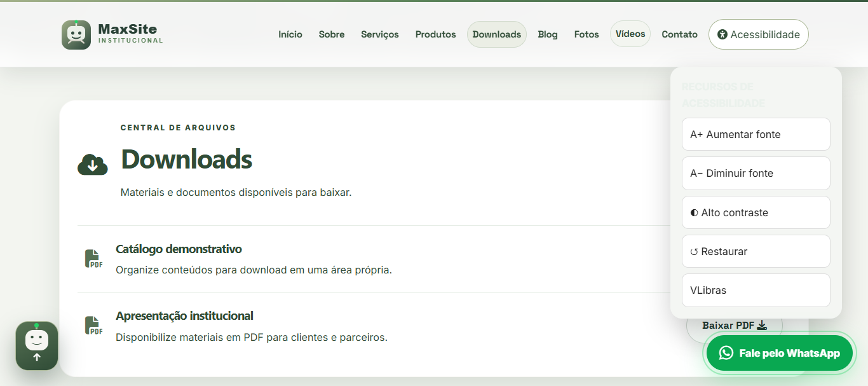
Task: Click "Disponibilize materiais em PDF para clientes e parceiros."
Action: pyautogui.click(x=252, y=337)
